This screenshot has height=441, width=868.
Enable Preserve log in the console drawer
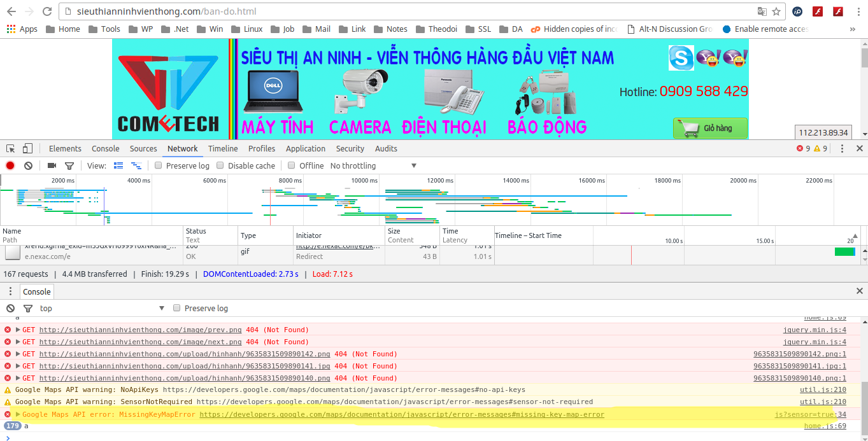(x=177, y=308)
